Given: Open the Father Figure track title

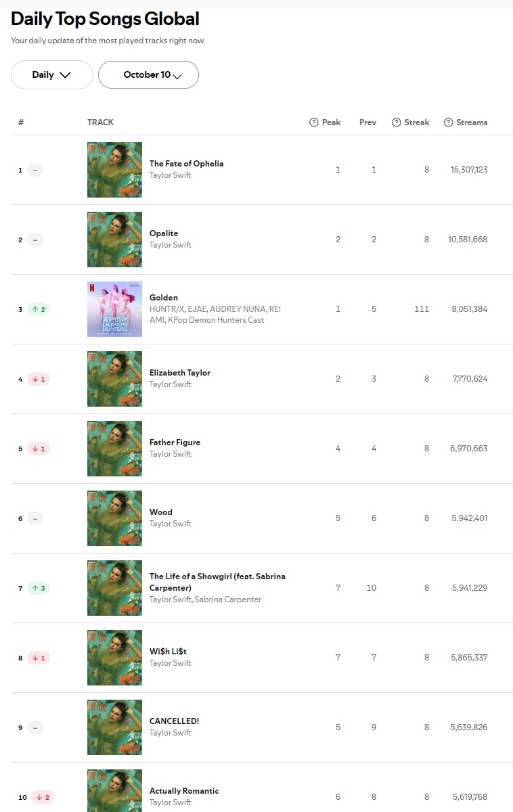Looking at the screenshot, I should pyautogui.click(x=175, y=443).
